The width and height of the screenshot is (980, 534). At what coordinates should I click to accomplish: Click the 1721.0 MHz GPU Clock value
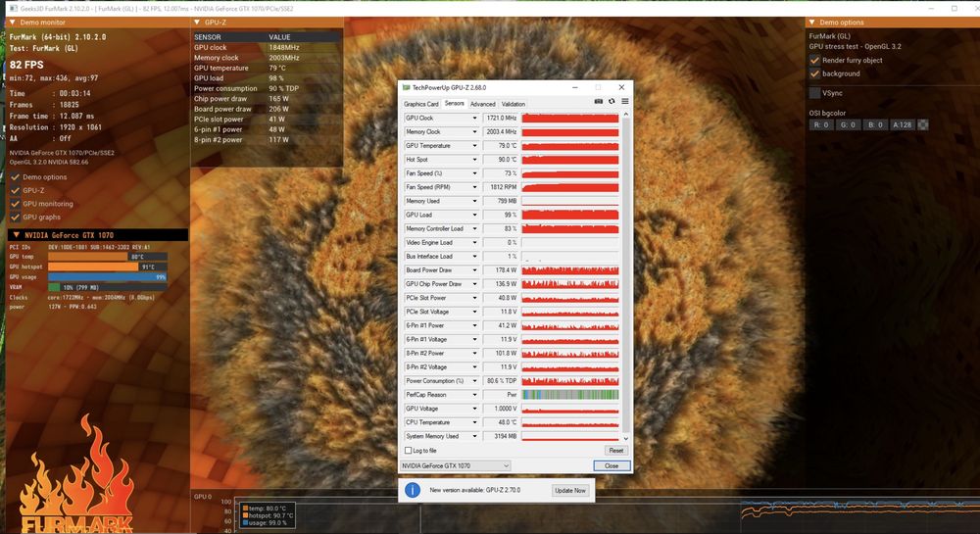point(500,118)
